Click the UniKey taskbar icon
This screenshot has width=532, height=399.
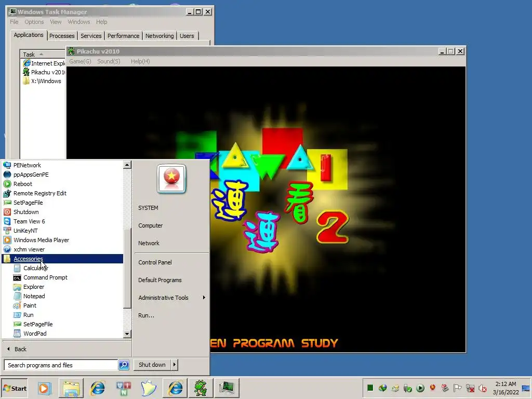coord(124,388)
